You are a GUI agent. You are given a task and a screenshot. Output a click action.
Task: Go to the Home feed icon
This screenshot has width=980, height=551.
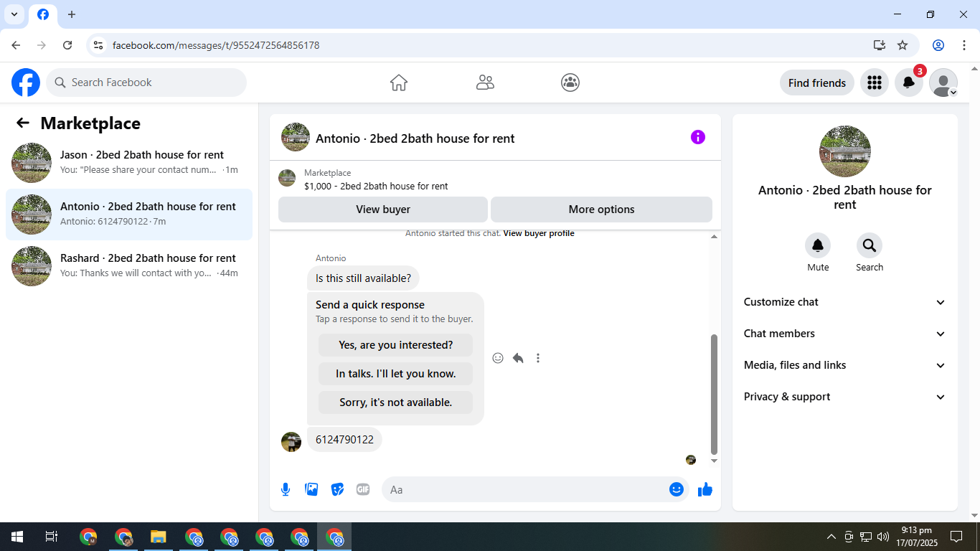[x=399, y=83]
